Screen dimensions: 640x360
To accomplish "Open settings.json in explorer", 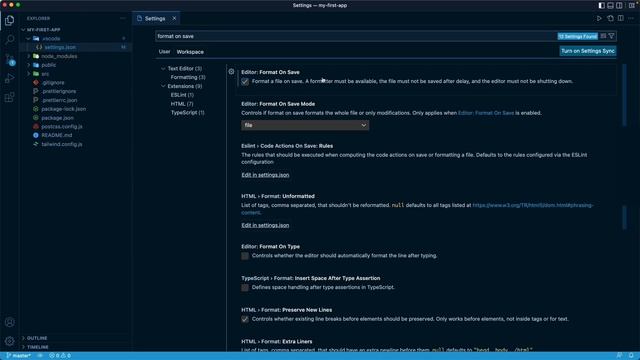I will coord(60,47).
